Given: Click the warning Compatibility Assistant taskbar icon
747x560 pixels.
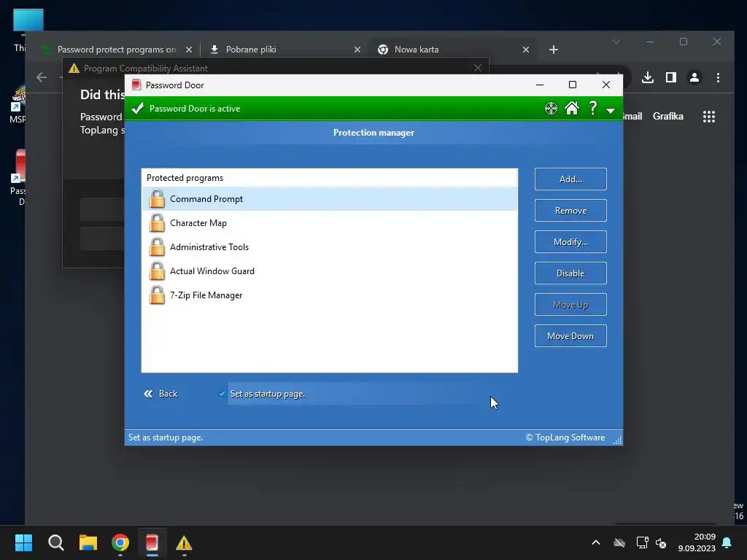Looking at the screenshot, I should click(x=184, y=542).
